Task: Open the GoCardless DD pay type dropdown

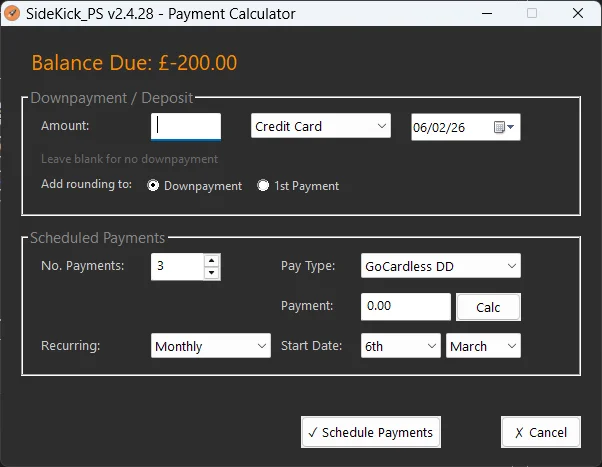Action: 441,266
